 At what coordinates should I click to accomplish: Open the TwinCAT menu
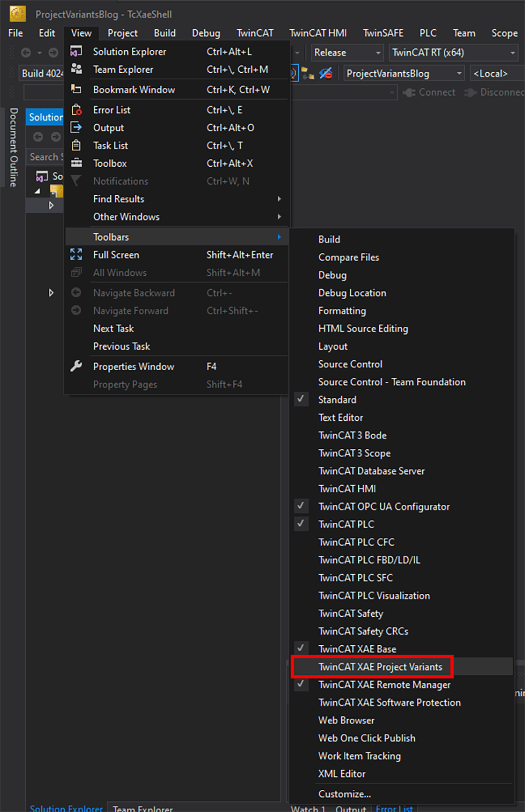click(x=255, y=33)
